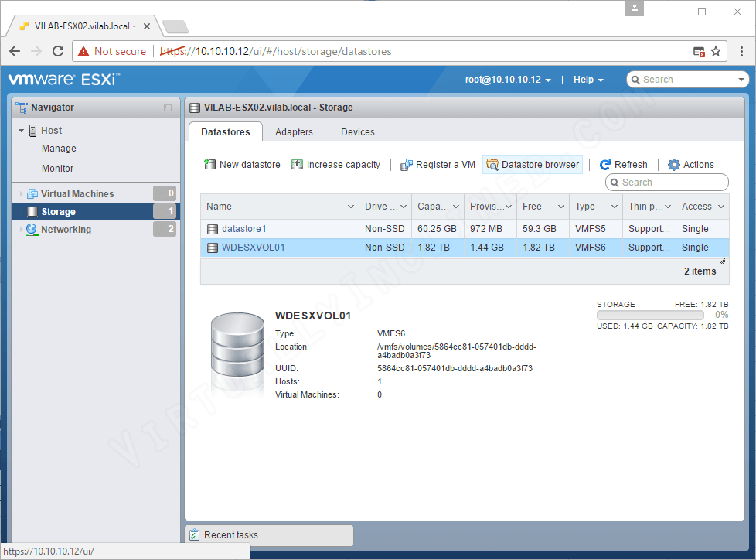Image resolution: width=756 pixels, height=560 pixels.
Task: Switch to the Devices tab
Action: pos(357,131)
